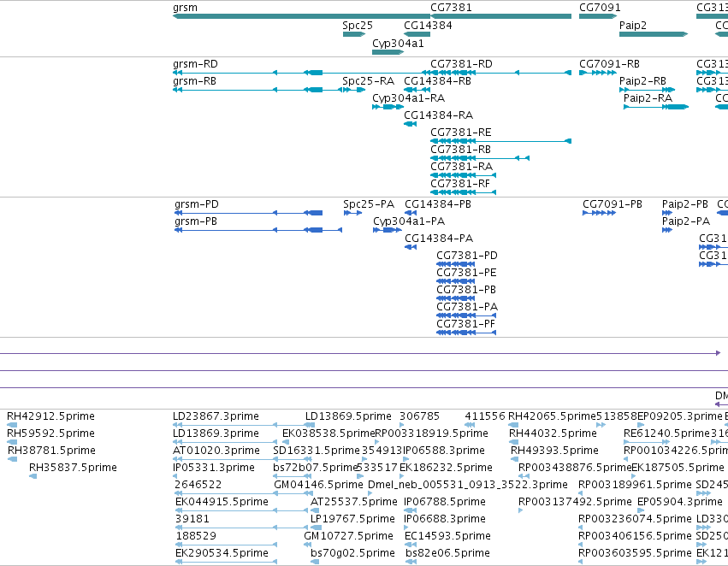728x566 pixels.
Task: Click EST label Dmel_neb_005531_0913_3522.3prime
Action: [x=468, y=485]
